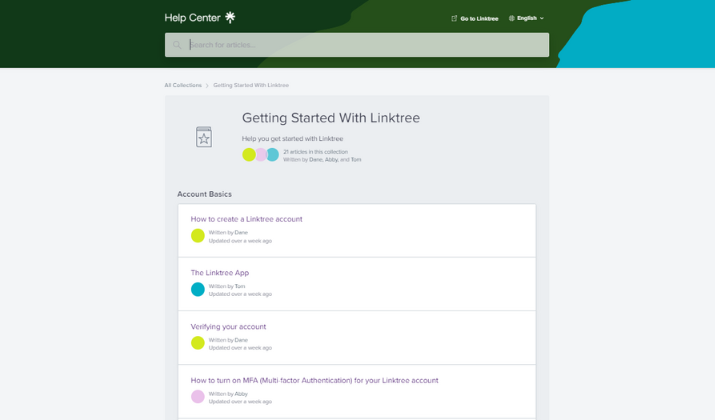The height and width of the screenshot is (420, 715).
Task: Click Tom's avatar on The Linktree App article
Action: 198,290
